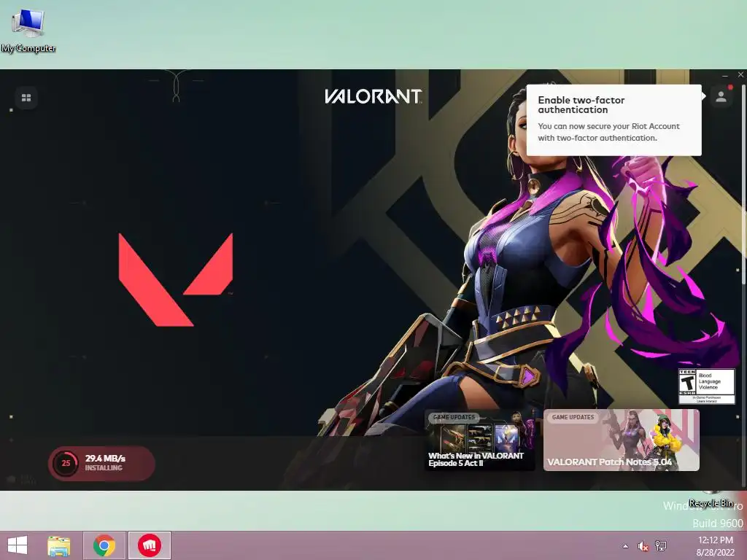Click the network tray icon
This screenshot has height=560, width=747.
coord(661,545)
